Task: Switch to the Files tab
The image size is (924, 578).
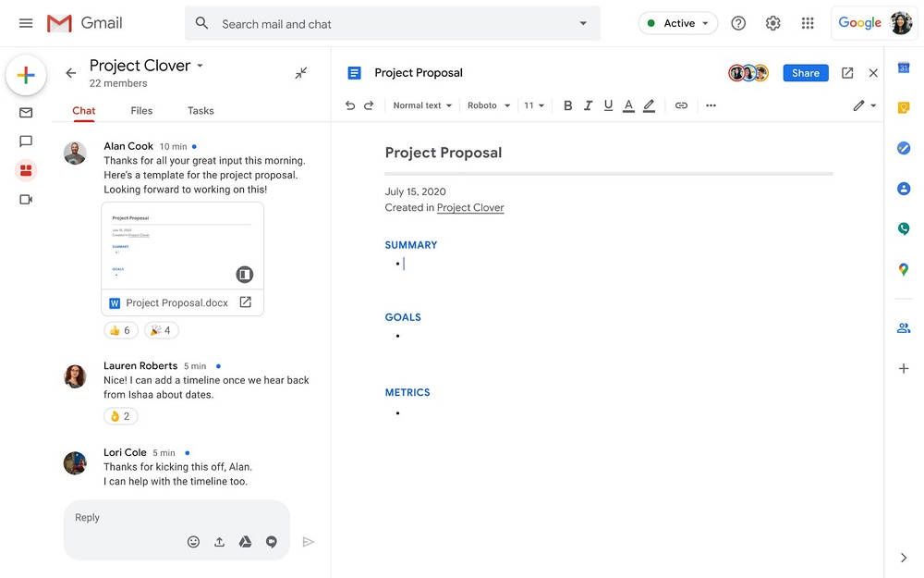Action: (x=141, y=111)
